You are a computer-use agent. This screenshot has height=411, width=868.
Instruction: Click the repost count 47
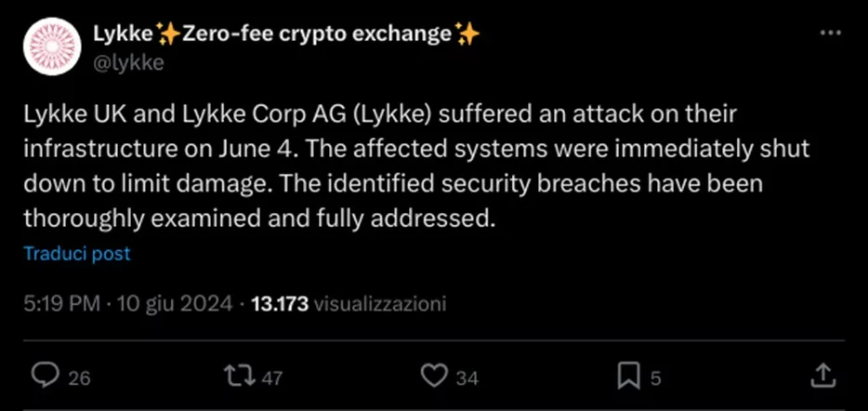click(271, 378)
